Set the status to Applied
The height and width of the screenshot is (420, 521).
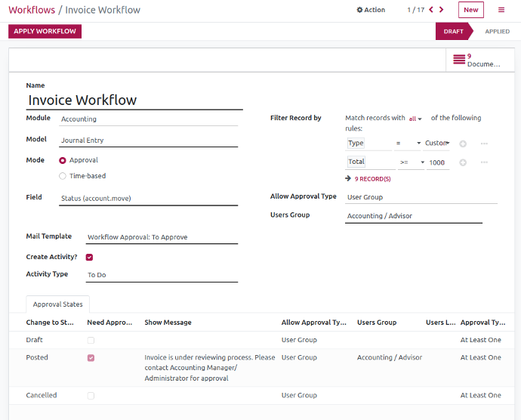497,32
